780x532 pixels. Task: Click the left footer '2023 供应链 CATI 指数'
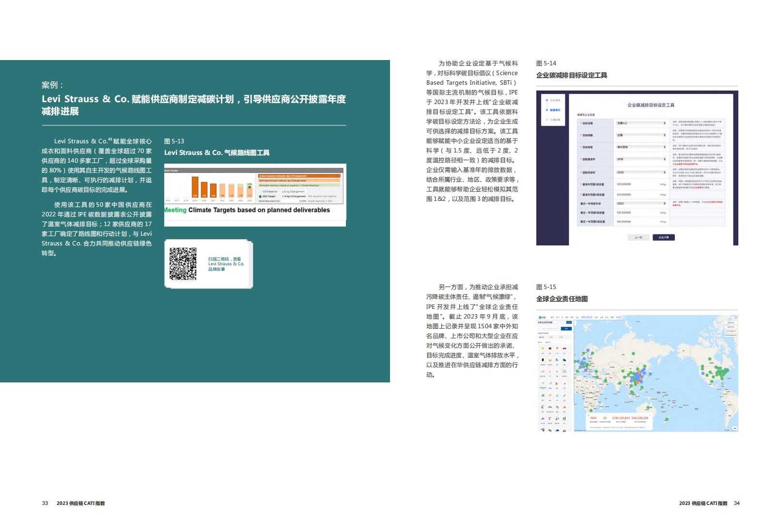point(81,503)
